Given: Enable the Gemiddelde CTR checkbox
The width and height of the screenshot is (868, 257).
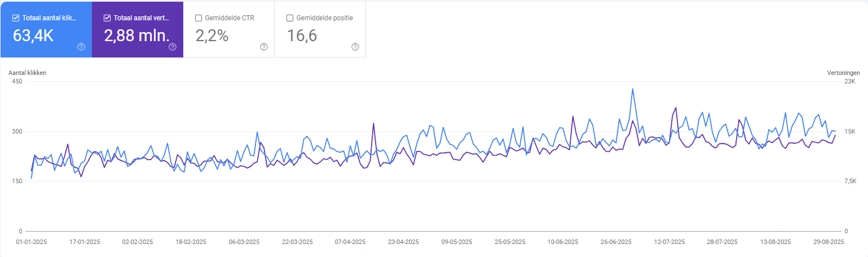Looking at the screenshot, I should [x=199, y=18].
